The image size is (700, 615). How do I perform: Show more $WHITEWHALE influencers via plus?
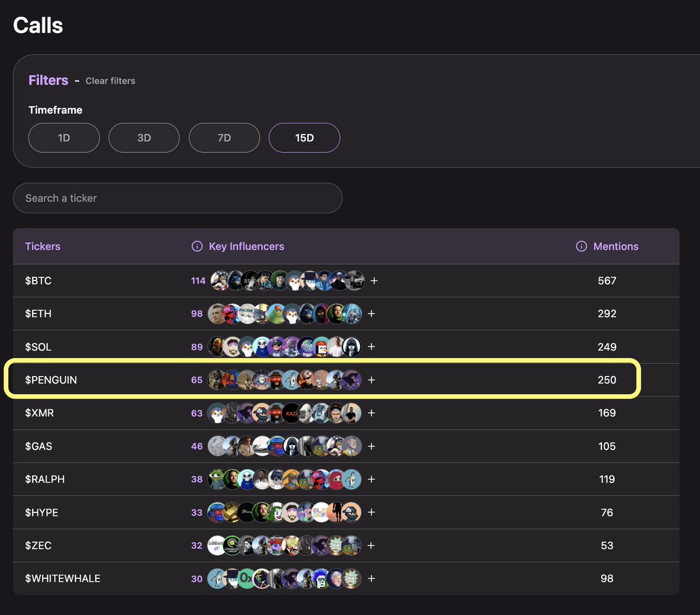point(371,579)
